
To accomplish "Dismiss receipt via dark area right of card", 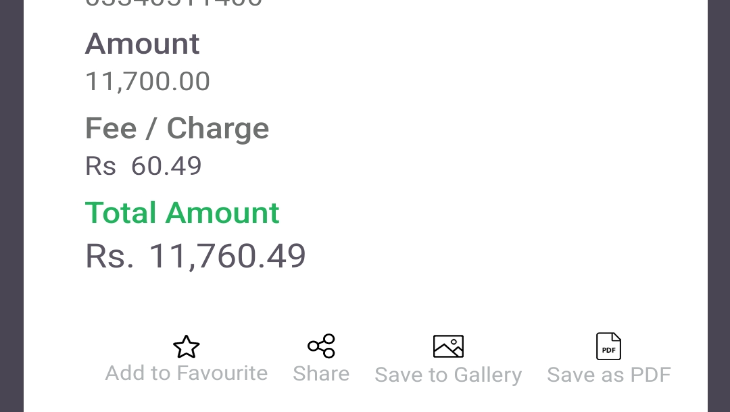I will tap(719, 206).
